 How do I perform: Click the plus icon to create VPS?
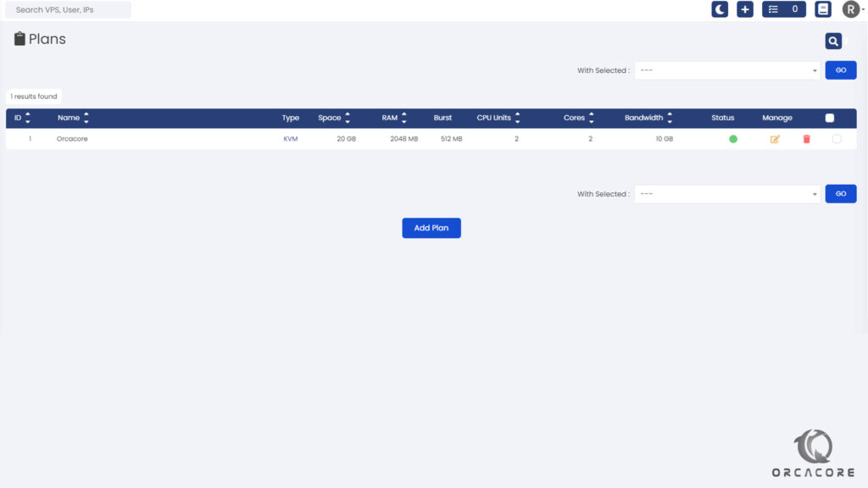pyautogui.click(x=745, y=9)
